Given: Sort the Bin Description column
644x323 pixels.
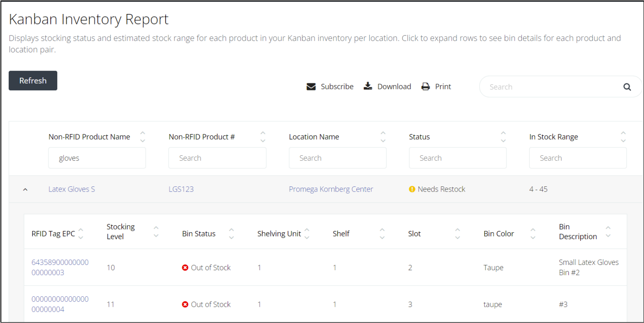Looking at the screenshot, I should (608, 230).
